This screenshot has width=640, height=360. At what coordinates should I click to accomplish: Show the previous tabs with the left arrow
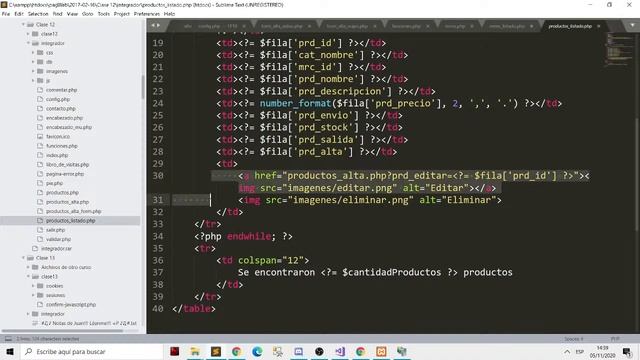pos(153,26)
